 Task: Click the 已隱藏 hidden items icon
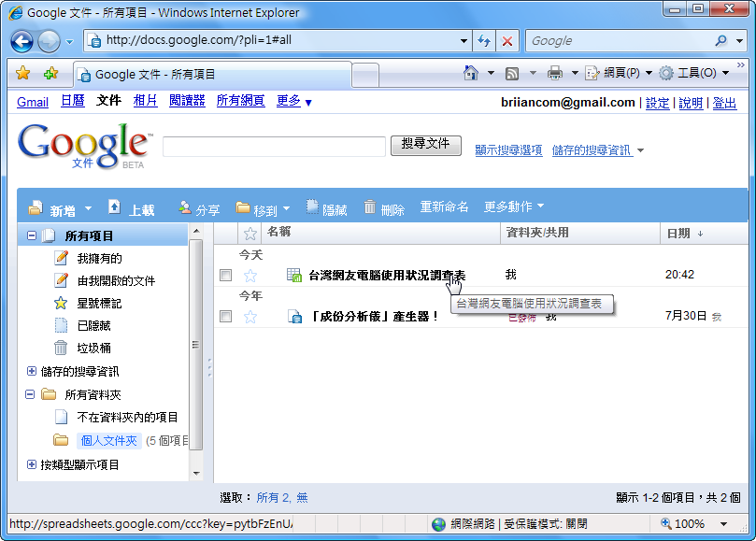pyautogui.click(x=62, y=325)
